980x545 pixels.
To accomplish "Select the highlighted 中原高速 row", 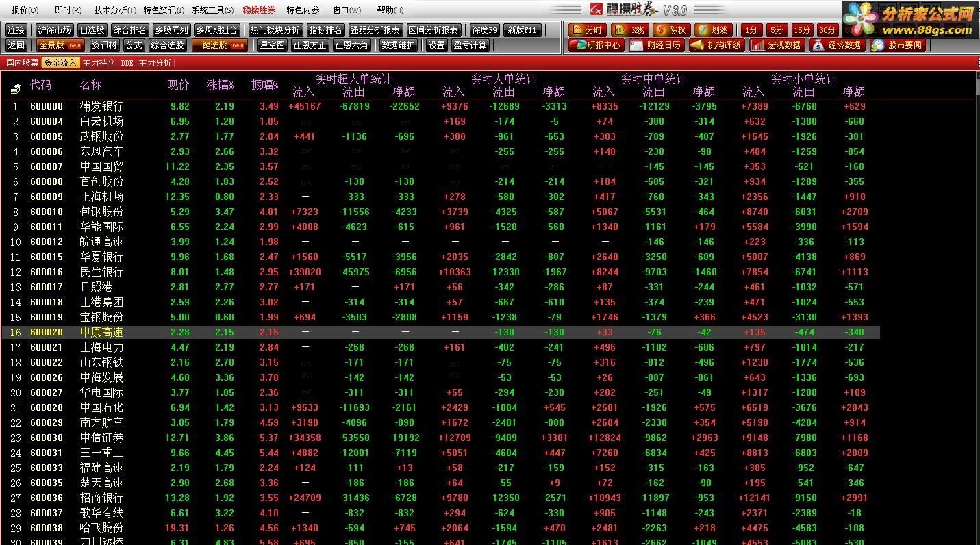I will (441, 332).
